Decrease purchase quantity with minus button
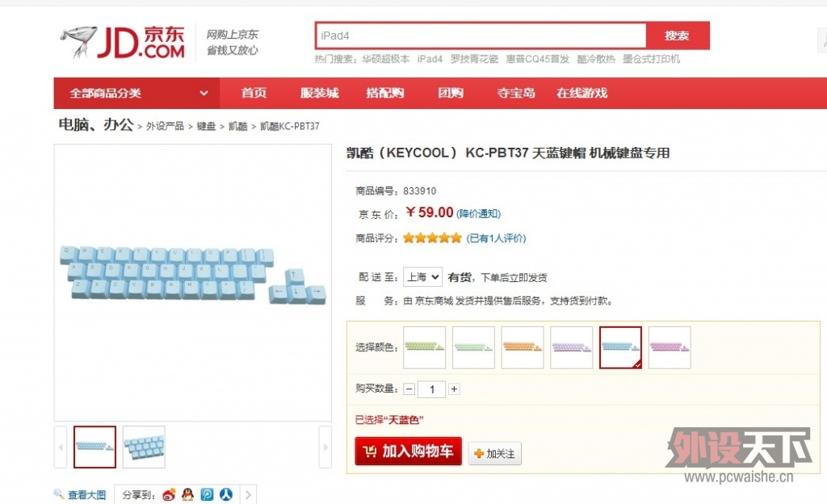827x504 pixels. pyautogui.click(x=409, y=389)
